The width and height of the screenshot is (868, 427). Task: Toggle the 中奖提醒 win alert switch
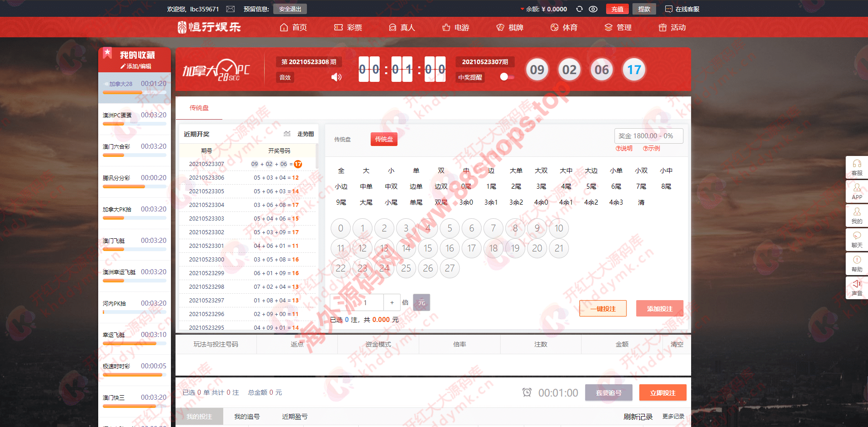point(507,77)
